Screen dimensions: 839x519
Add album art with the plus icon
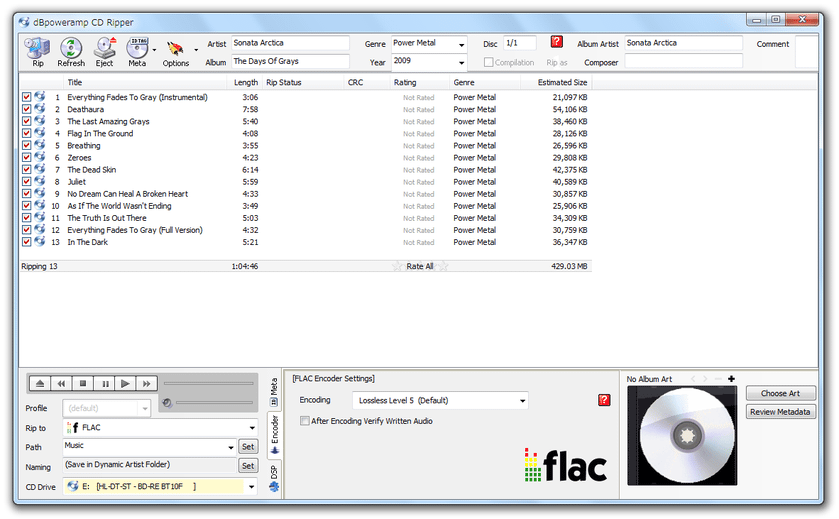point(731,379)
